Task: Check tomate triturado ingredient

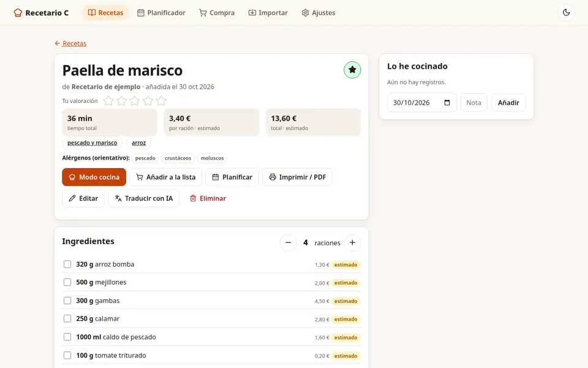Action: [x=67, y=355]
